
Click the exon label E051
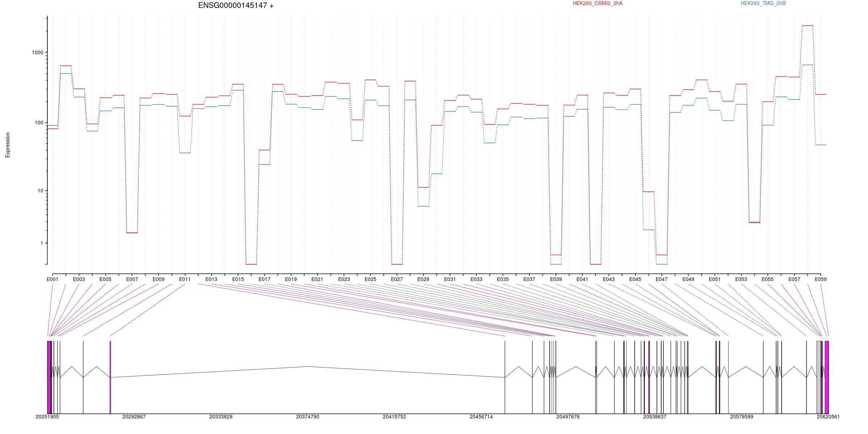point(715,279)
